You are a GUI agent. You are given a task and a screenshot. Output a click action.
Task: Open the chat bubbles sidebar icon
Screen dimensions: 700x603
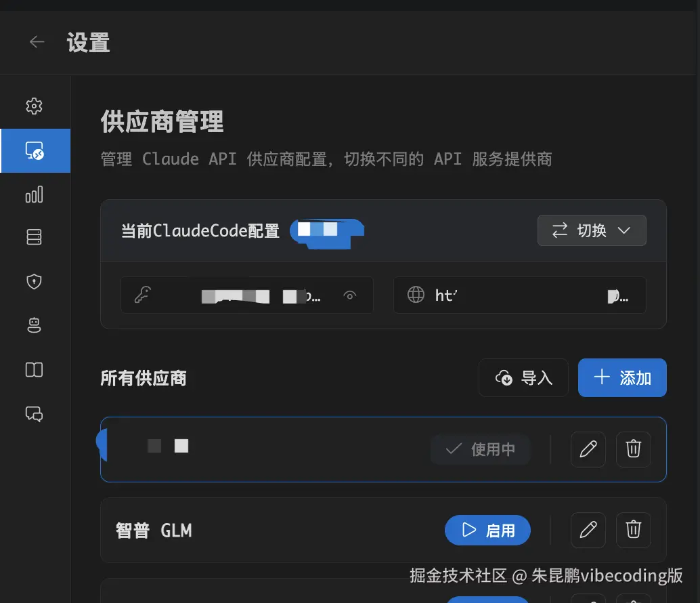point(34,413)
